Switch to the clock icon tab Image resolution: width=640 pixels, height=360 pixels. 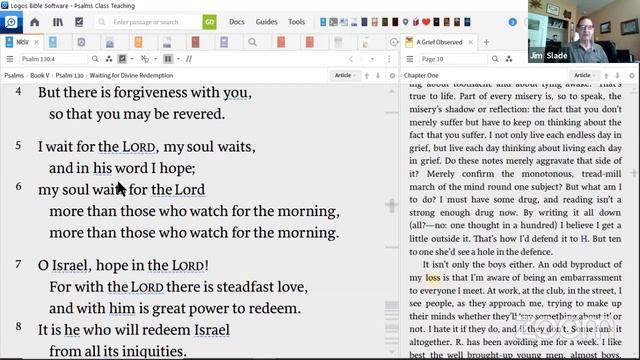[x=81, y=42]
